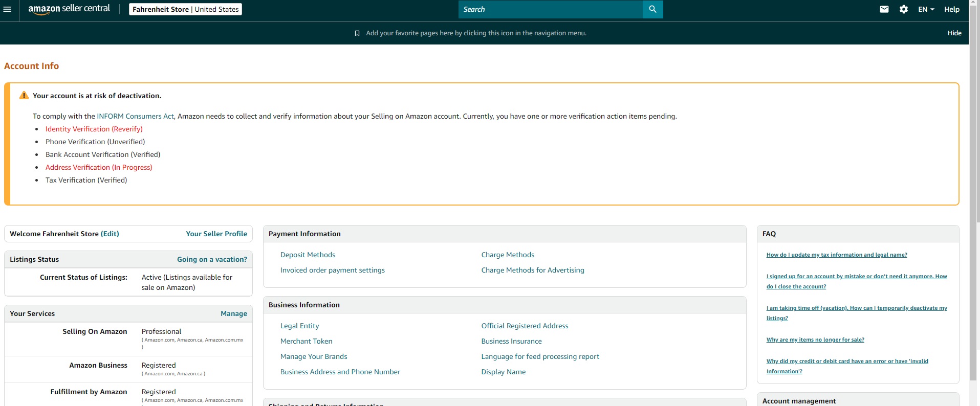The height and width of the screenshot is (406, 980).
Task: Select the Account Info heading
Action: (32, 66)
